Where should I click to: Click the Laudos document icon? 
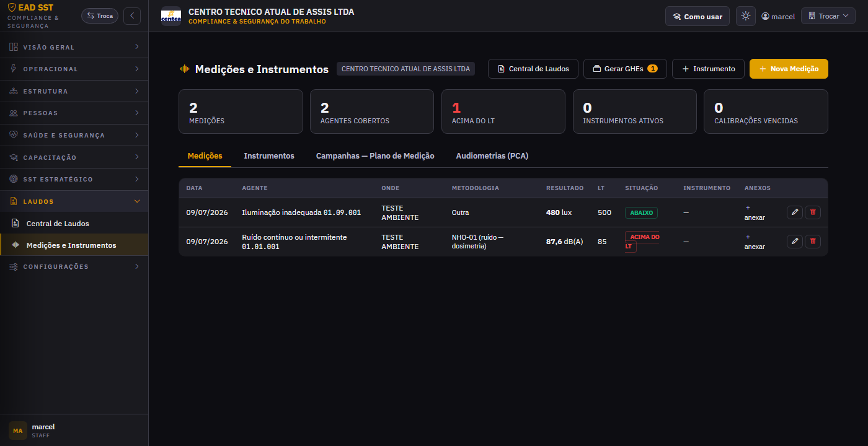pos(14,201)
